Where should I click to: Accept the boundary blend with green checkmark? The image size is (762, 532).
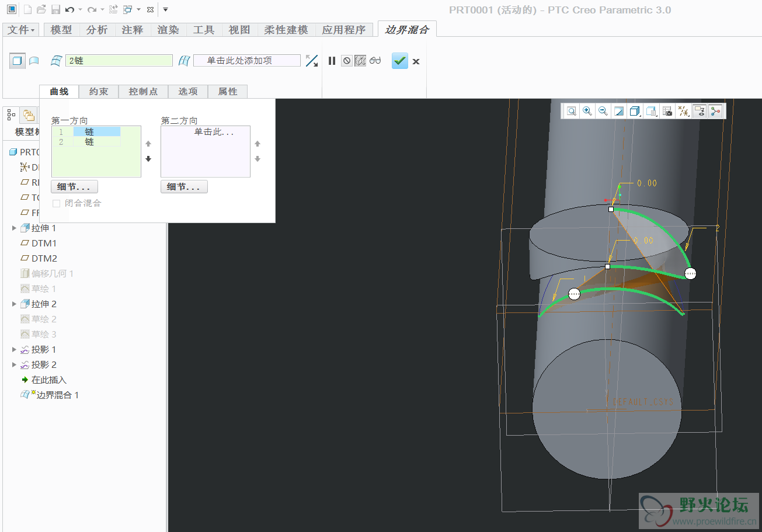400,61
